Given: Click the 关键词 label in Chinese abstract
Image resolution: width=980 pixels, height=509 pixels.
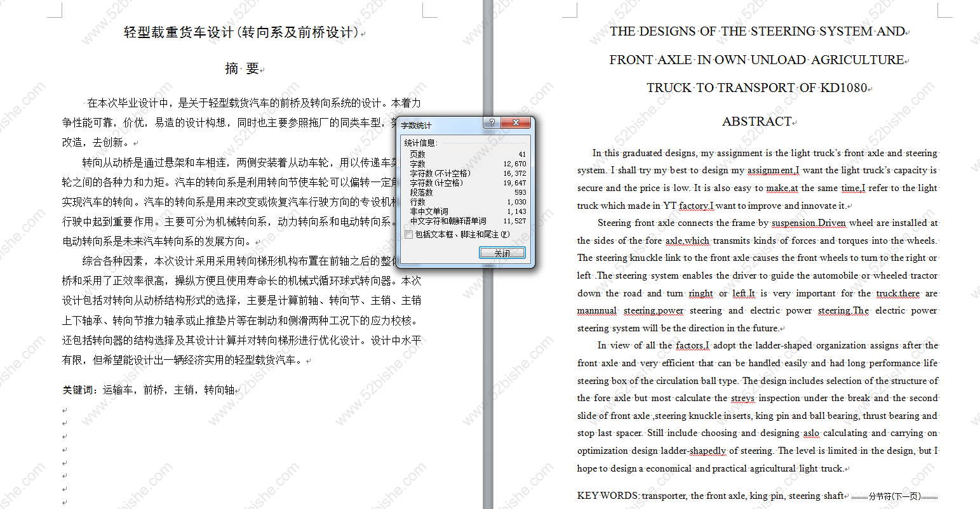Looking at the screenshot, I should pos(77,390).
